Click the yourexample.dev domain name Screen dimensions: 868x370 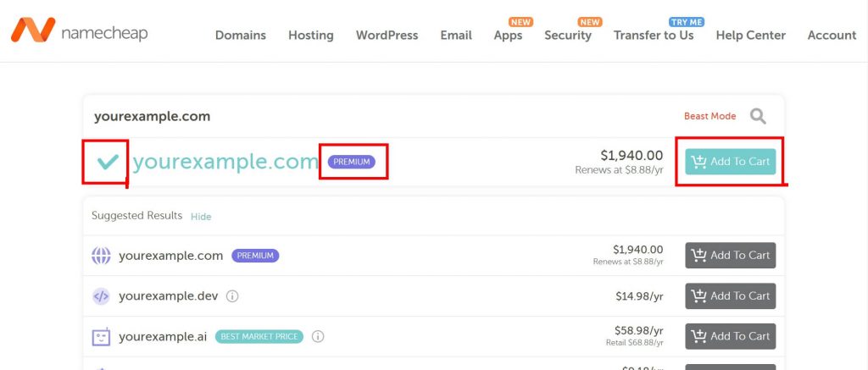click(x=169, y=295)
